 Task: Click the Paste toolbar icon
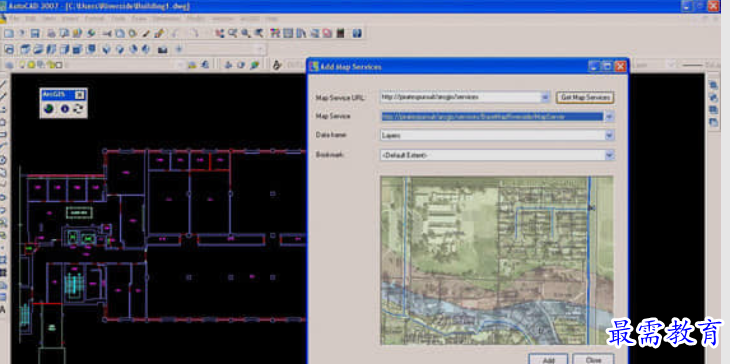133,33
